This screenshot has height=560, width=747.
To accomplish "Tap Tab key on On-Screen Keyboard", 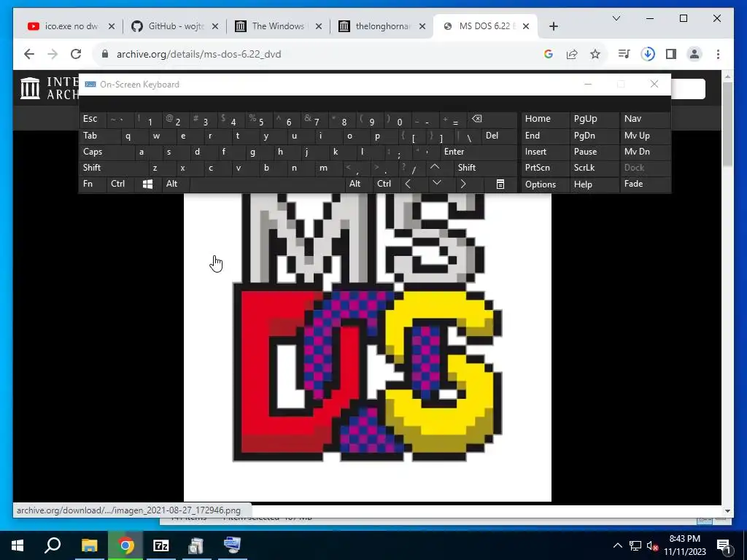I will pos(98,136).
